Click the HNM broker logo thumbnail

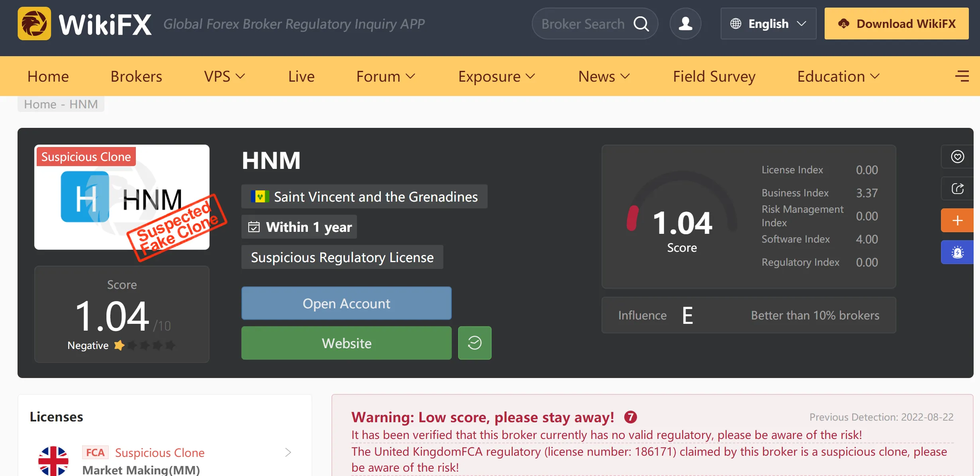tap(122, 197)
